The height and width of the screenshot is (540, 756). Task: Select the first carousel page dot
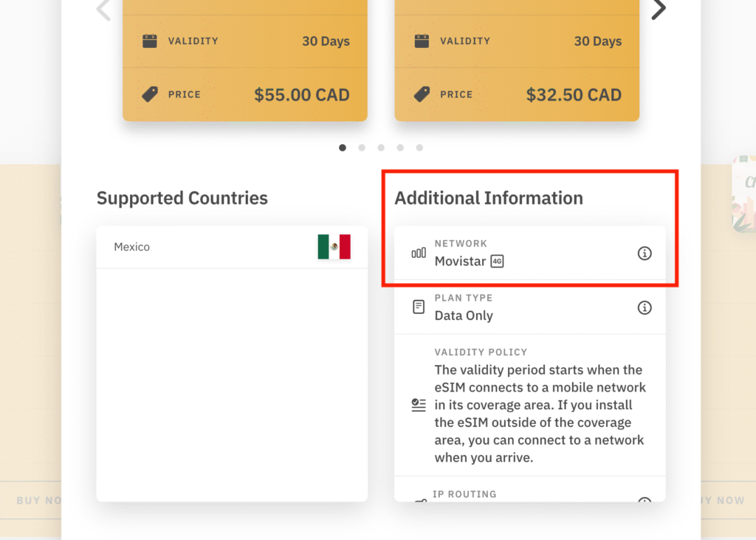[343, 148]
